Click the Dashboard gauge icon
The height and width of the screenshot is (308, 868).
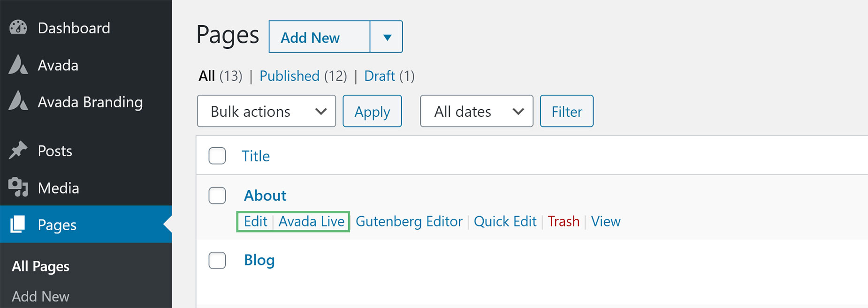[x=18, y=28]
